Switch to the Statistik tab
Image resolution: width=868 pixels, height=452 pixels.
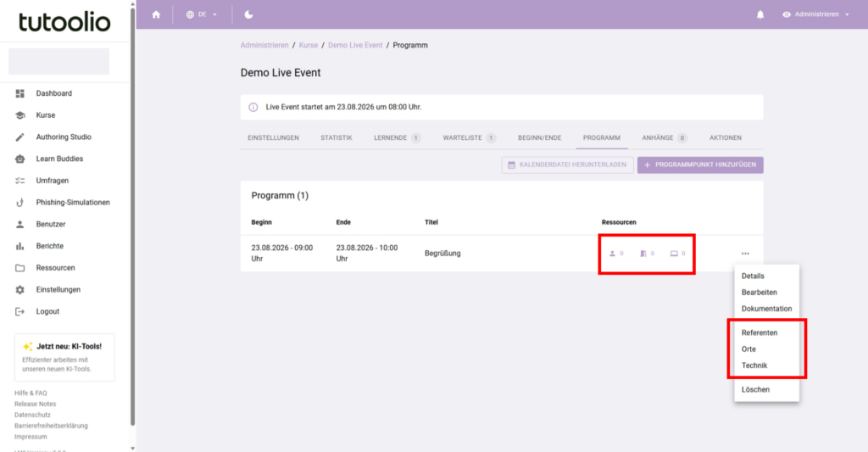pyautogui.click(x=336, y=138)
